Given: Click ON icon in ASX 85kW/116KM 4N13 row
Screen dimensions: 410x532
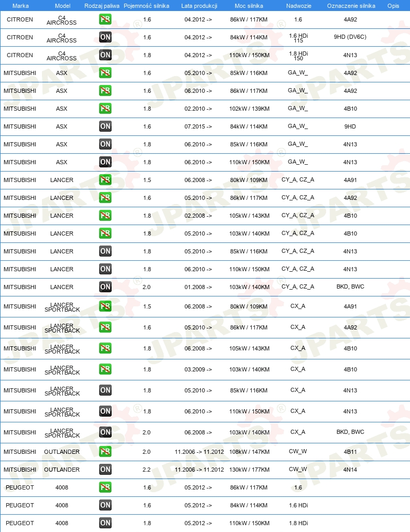Looking at the screenshot, I should point(105,144).
